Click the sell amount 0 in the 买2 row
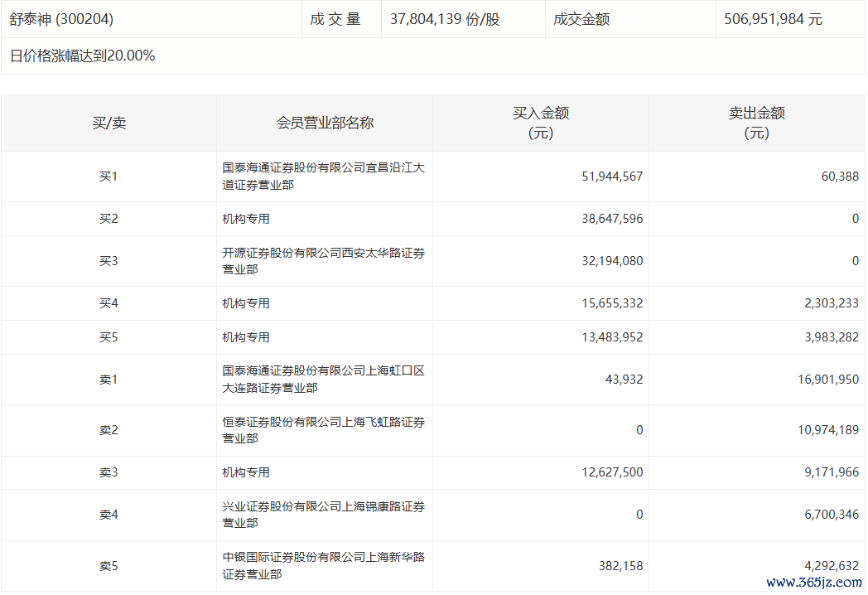Screen dimensions: 868x595 (x=856, y=219)
